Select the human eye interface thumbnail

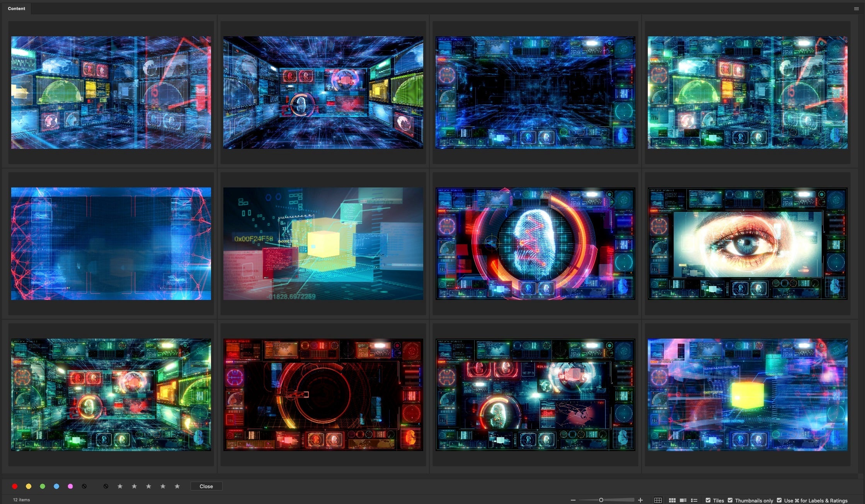click(x=748, y=243)
